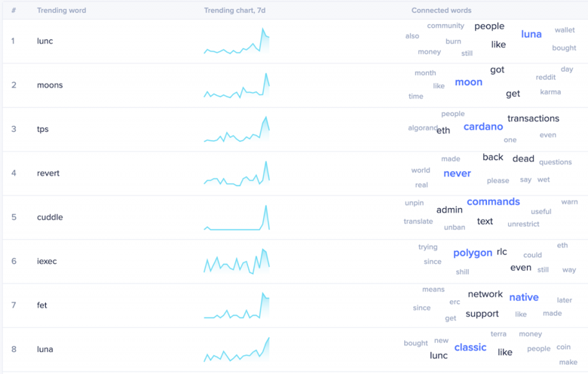Click the "Trending word" column header
This screenshot has width=588, height=374.
61,11
